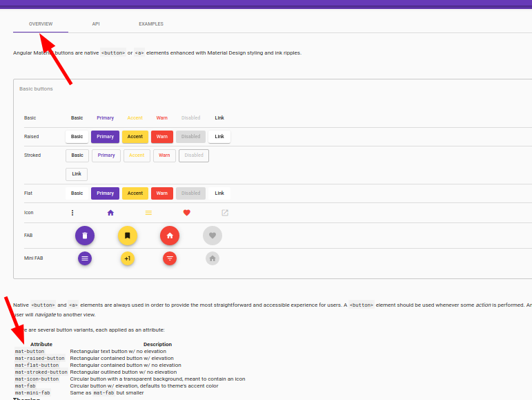Select the mat-mini-fab attribute text
The height and width of the screenshot is (400, 532).
click(x=32, y=393)
